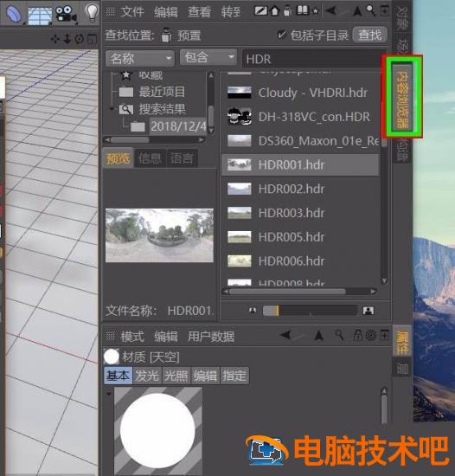Toggle the 包括子目录 checkbox
This screenshot has height=476, width=455.
(x=281, y=35)
